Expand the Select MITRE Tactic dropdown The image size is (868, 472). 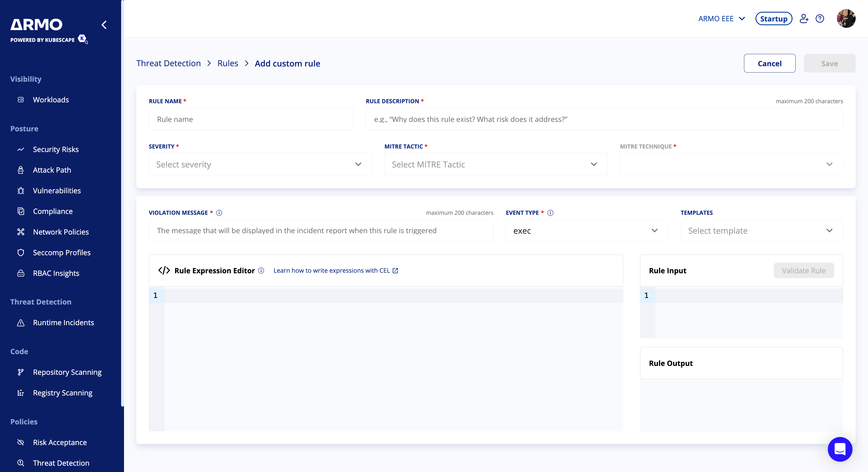point(496,164)
